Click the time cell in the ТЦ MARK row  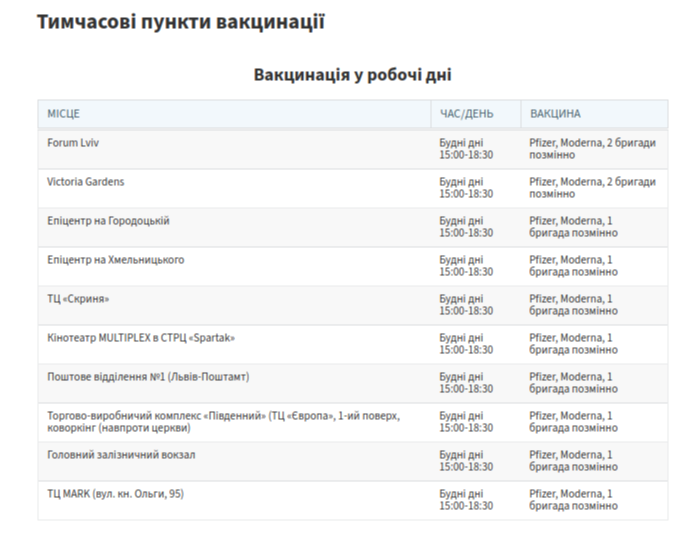coord(476,500)
